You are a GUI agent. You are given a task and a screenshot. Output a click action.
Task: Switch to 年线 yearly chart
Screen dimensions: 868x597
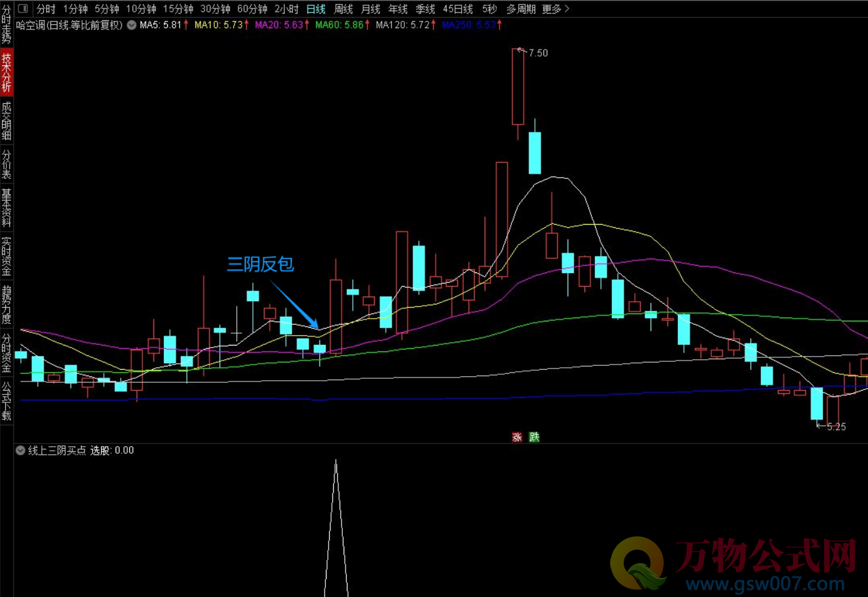[398, 9]
